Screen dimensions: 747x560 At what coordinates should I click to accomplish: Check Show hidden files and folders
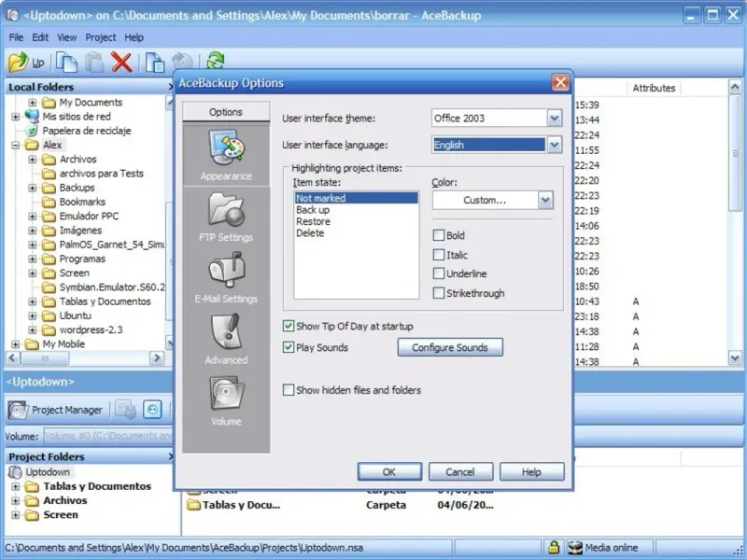tap(289, 390)
